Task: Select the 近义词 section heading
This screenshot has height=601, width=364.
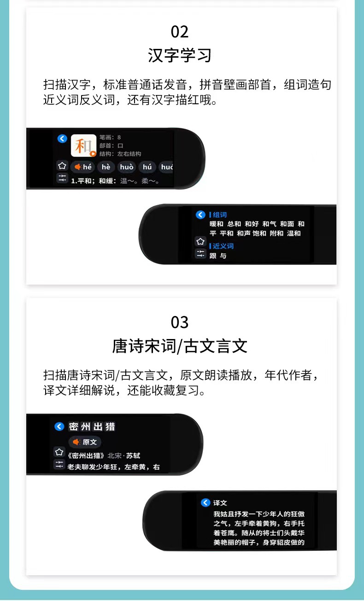Action: pyautogui.click(x=222, y=246)
